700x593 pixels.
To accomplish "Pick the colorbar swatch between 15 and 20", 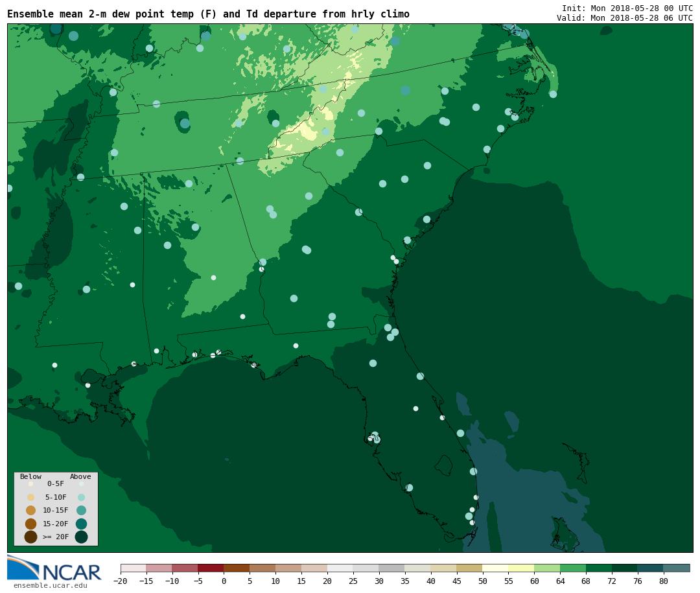I will (314, 568).
